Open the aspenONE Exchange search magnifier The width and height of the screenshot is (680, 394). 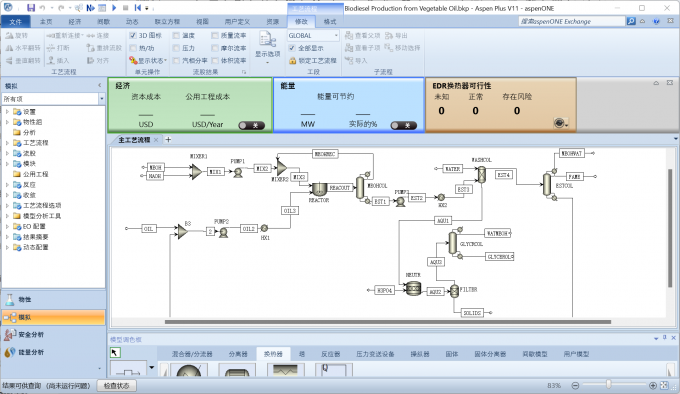click(631, 21)
